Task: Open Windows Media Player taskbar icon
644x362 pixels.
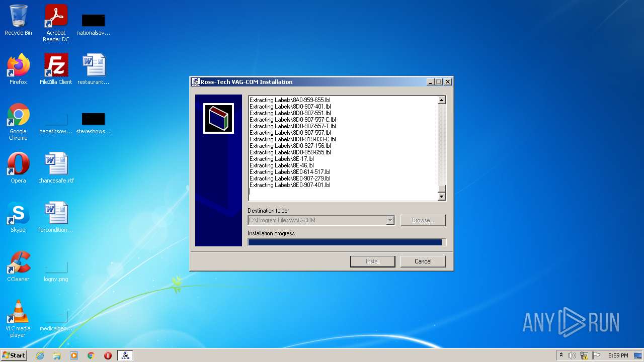Action: (74, 355)
